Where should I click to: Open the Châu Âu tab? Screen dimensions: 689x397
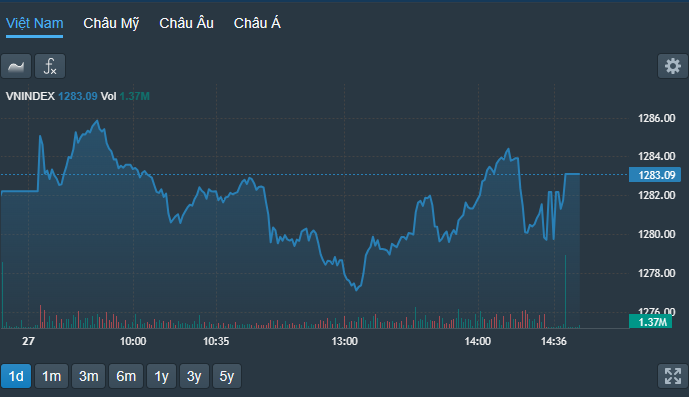point(186,23)
